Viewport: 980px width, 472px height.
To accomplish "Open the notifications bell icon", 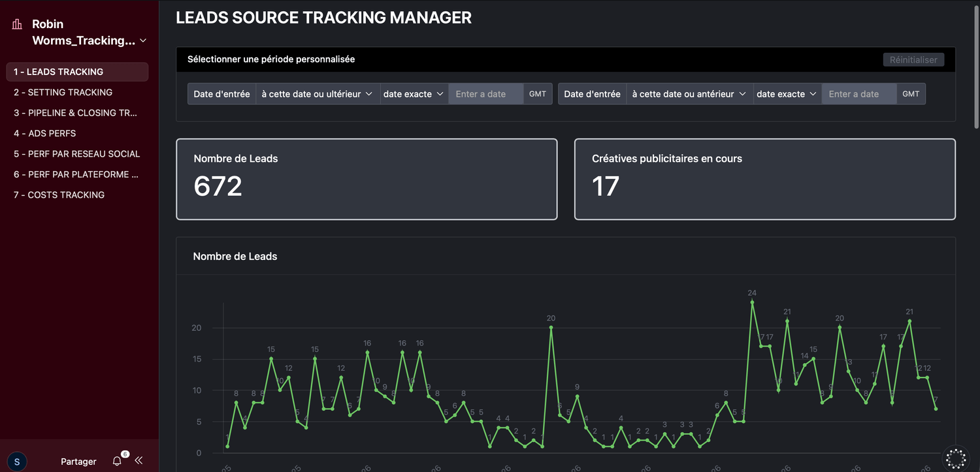I will [117, 461].
